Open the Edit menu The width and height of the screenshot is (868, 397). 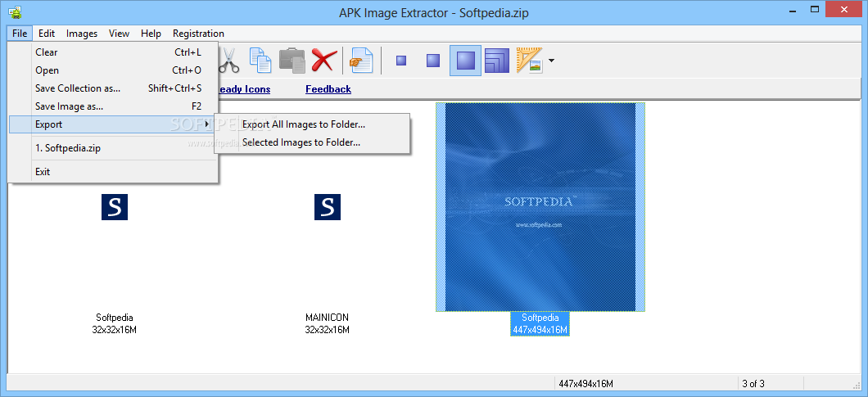click(x=47, y=34)
